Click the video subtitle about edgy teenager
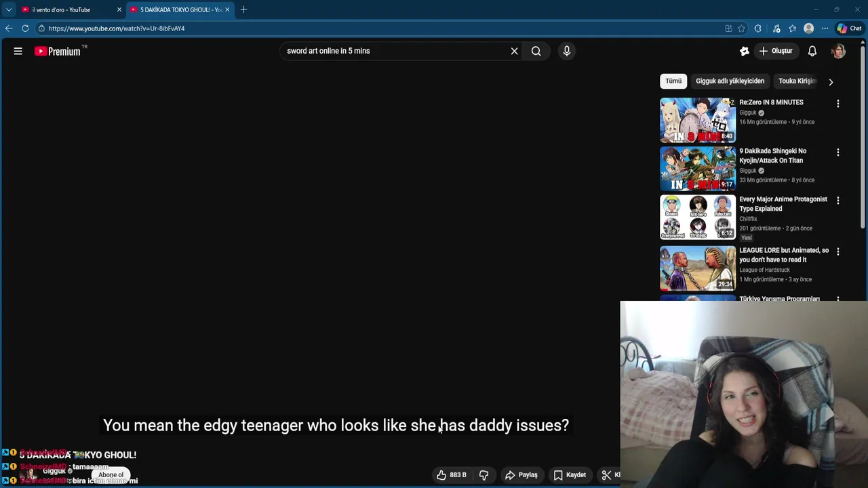Screen dimensions: 868x488 pyautogui.click(x=336, y=425)
